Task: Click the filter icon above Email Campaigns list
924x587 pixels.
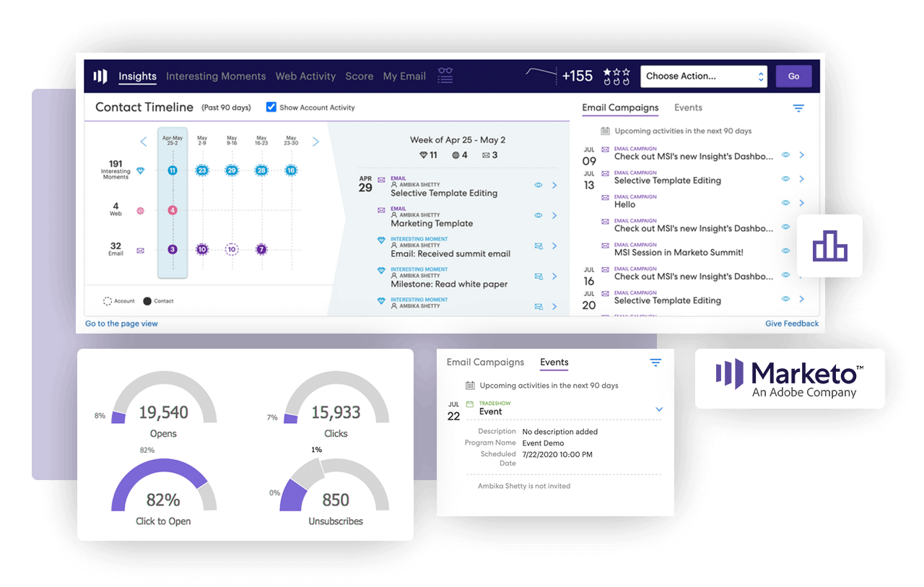Action: [x=798, y=108]
